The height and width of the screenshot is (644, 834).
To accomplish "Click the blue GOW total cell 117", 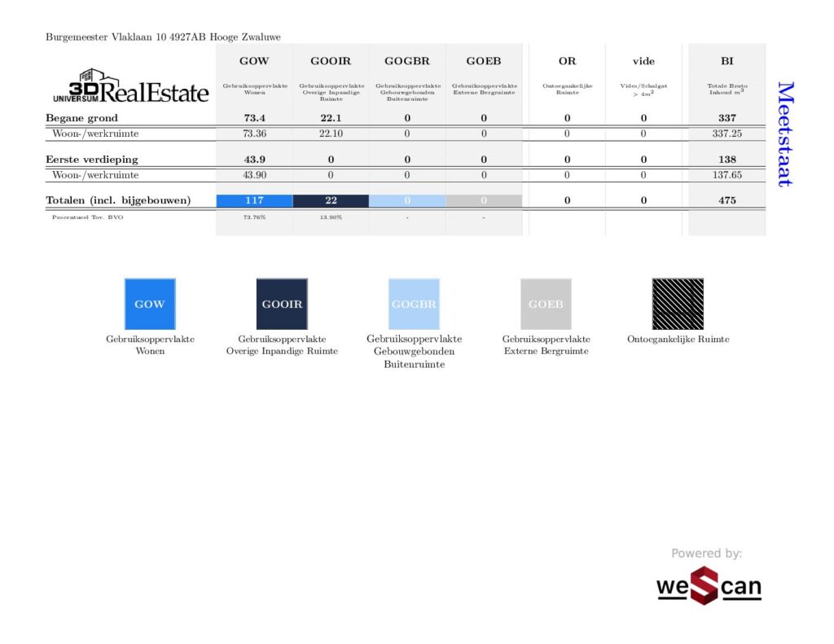I will tap(254, 200).
